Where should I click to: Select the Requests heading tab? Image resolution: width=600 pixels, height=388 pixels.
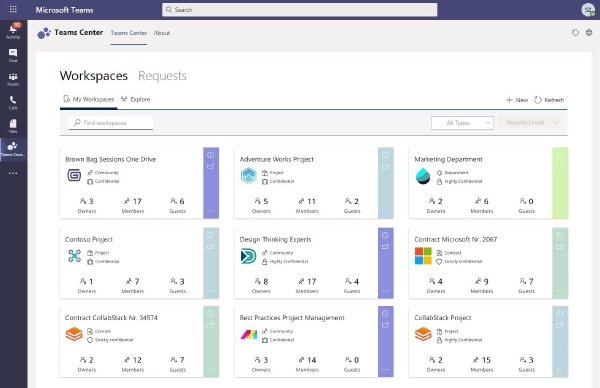click(x=162, y=76)
